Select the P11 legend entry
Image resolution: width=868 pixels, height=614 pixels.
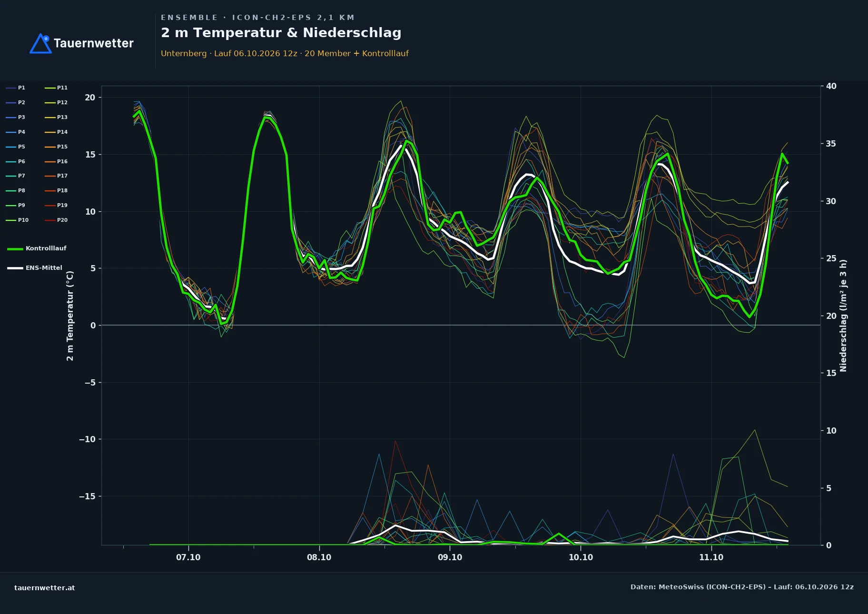click(x=56, y=88)
